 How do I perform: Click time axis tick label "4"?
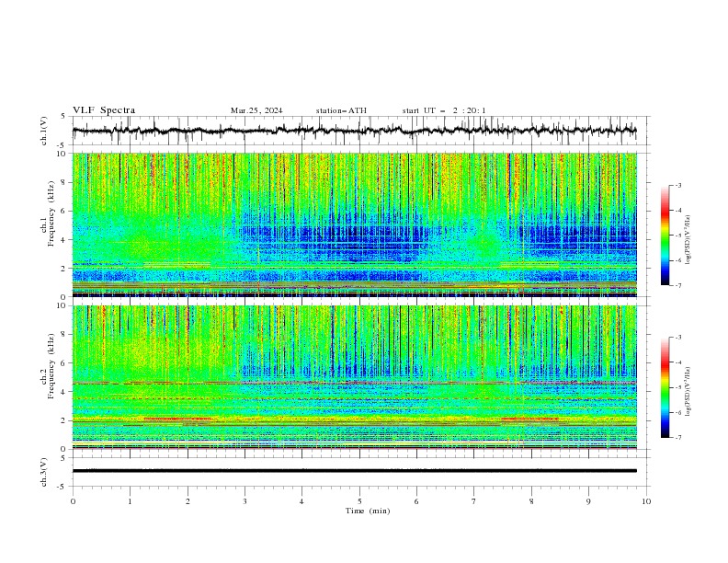click(301, 501)
